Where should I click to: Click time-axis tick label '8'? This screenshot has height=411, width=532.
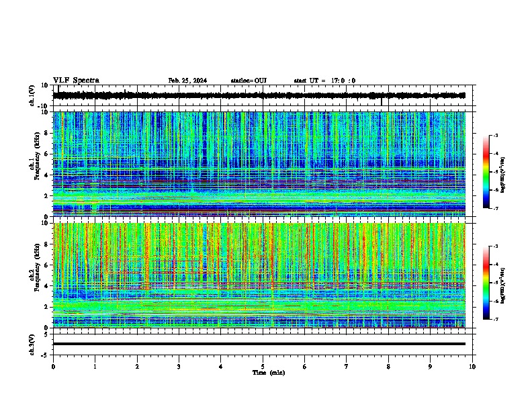388,367
